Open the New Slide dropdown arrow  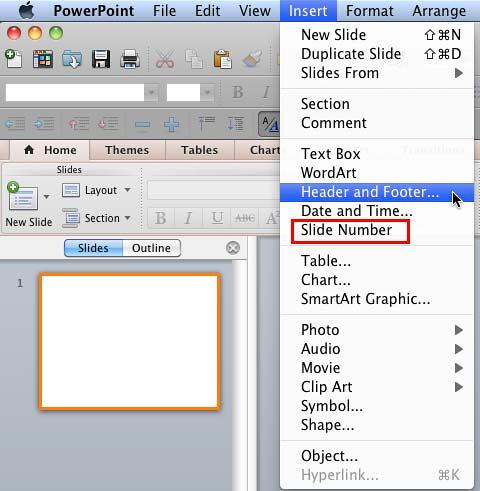point(47,197)
